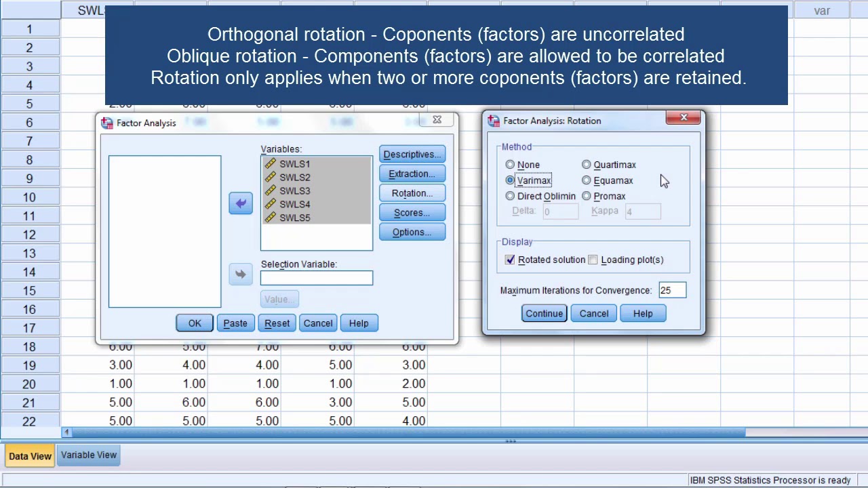Viewport: 868px width, 488px height.
Task: Click row header 15 in data grid
Action: coord(30,291)
